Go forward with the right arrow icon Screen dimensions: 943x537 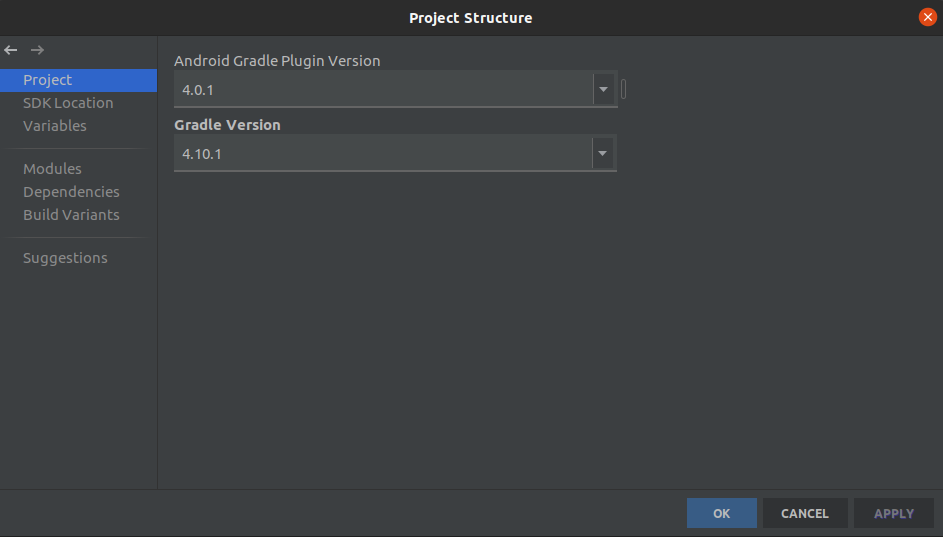click(x=37, y=50)
